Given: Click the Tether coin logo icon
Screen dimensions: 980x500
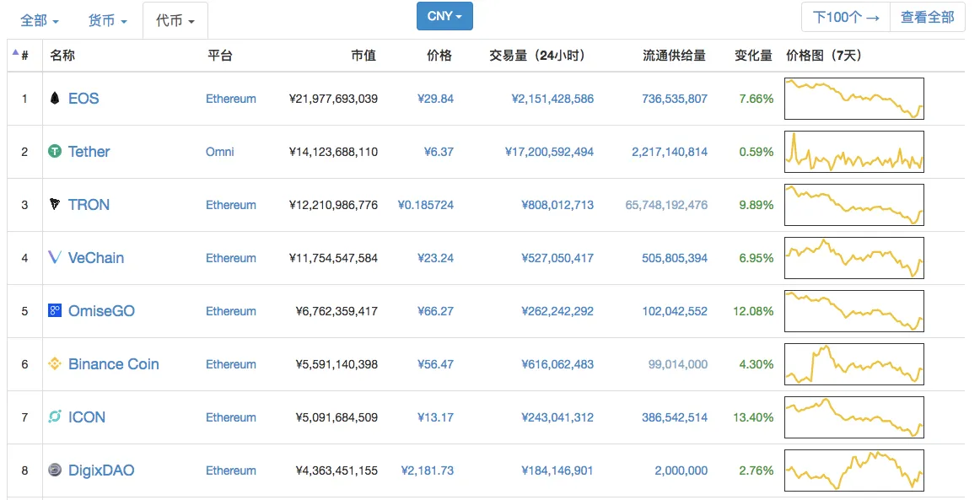Looking at the screenshot, I should (x=55, y=151).
